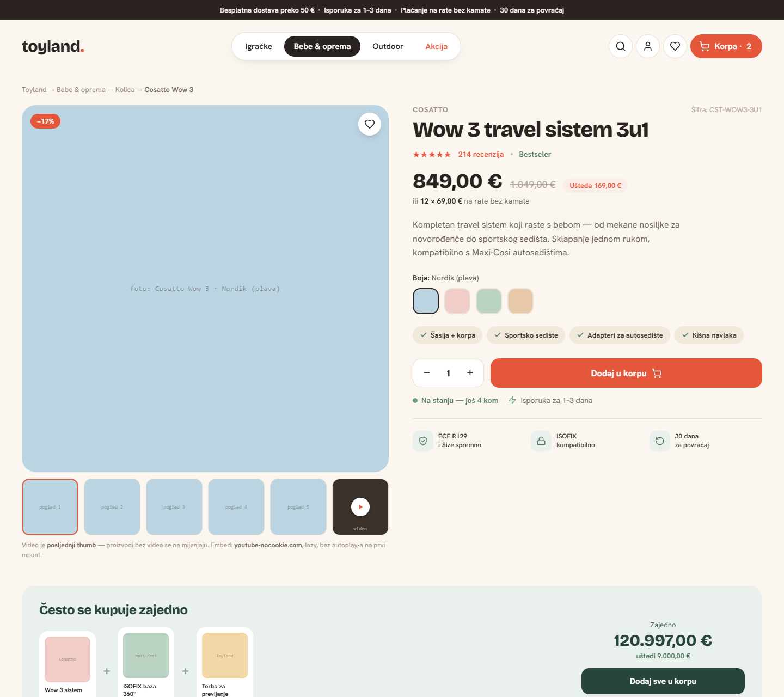Select thumbnail pogled 2
Viewport: 784px width, 697px height.
pos(112,507)
